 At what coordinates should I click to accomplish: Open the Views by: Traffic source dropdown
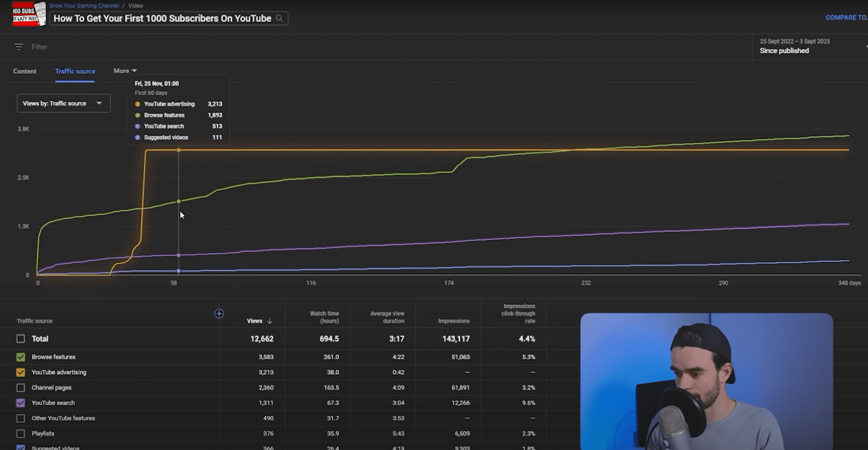(64, 103)
